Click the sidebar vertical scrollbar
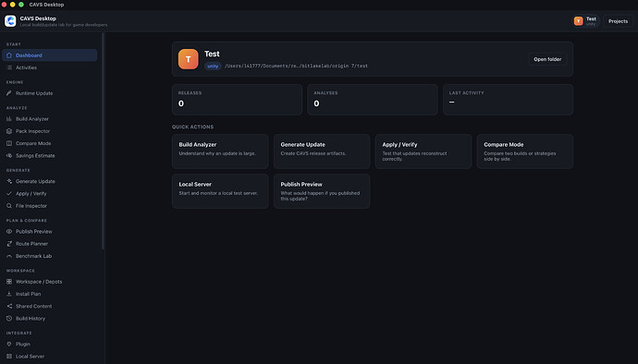 point(103,141)
